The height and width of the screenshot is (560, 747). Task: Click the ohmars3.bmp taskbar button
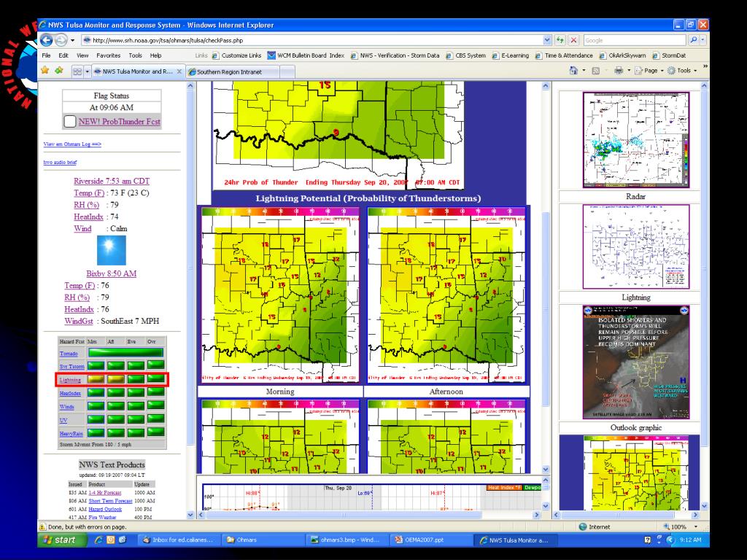[345, 540]
